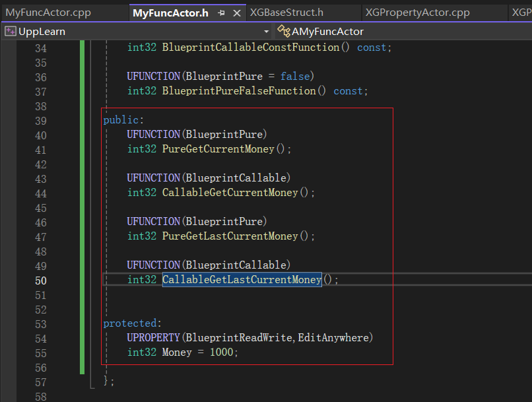
Task: Click BlueprintPureFalseFunction declaration
Action: (239, 90)
